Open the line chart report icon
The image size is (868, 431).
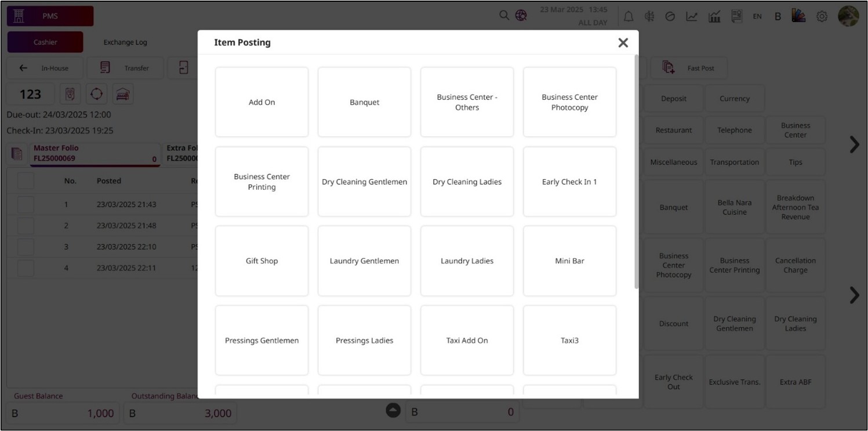(x=692, y=17)
